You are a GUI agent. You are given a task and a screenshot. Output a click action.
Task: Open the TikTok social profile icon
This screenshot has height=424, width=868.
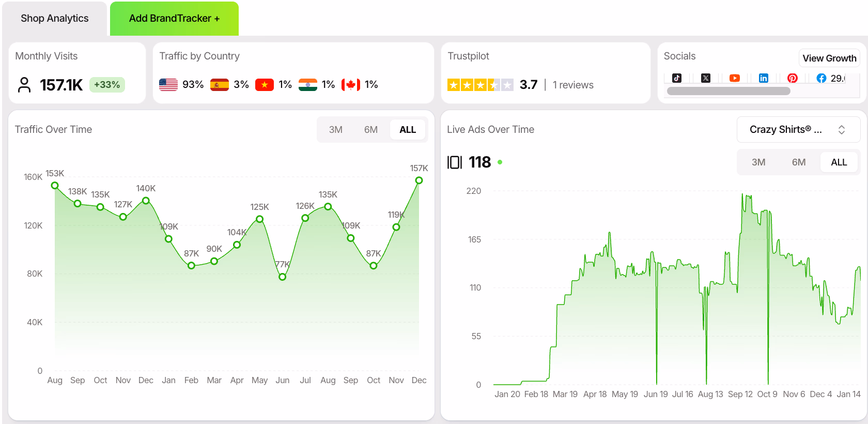(677, 78)
